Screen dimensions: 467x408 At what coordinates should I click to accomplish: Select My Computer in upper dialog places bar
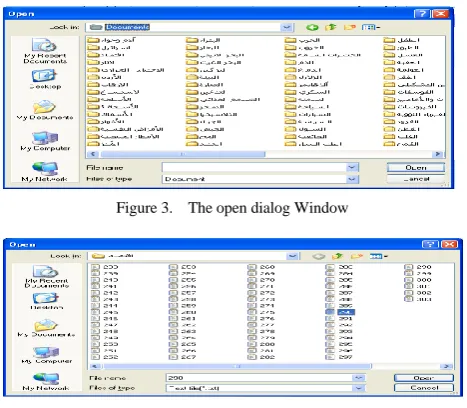pyautogui.click(x=45, y=141)
